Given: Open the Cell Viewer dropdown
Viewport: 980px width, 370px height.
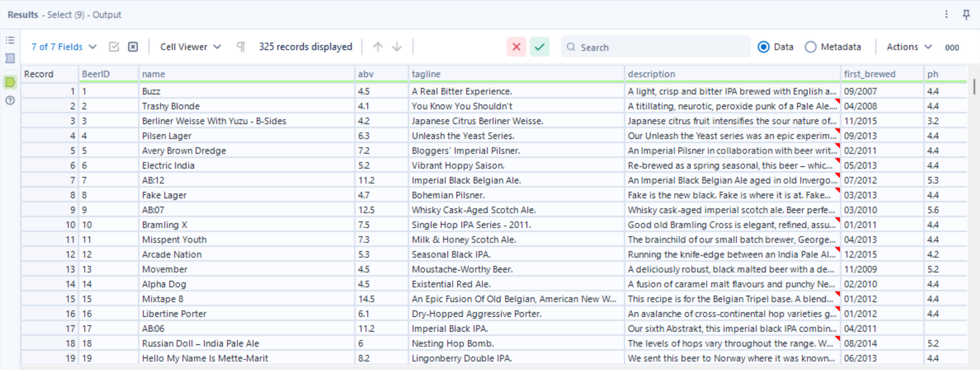Looking at the screenshot, I should tap(191, 47).
